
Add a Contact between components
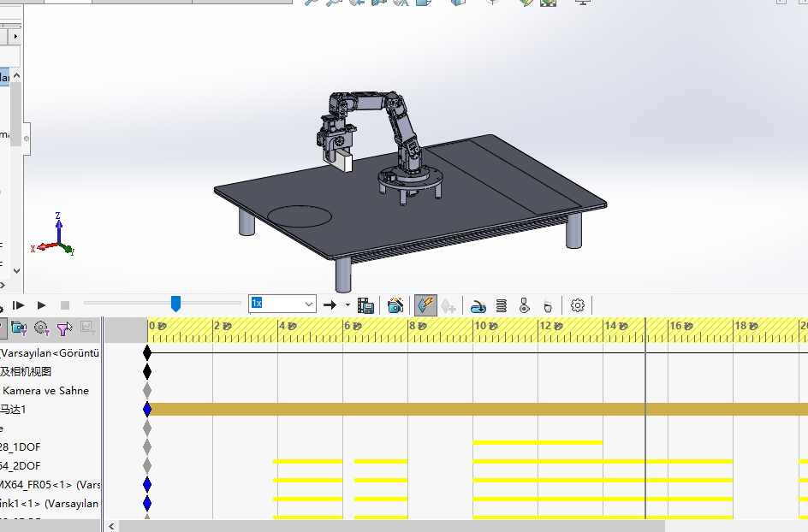pos(524,306)
